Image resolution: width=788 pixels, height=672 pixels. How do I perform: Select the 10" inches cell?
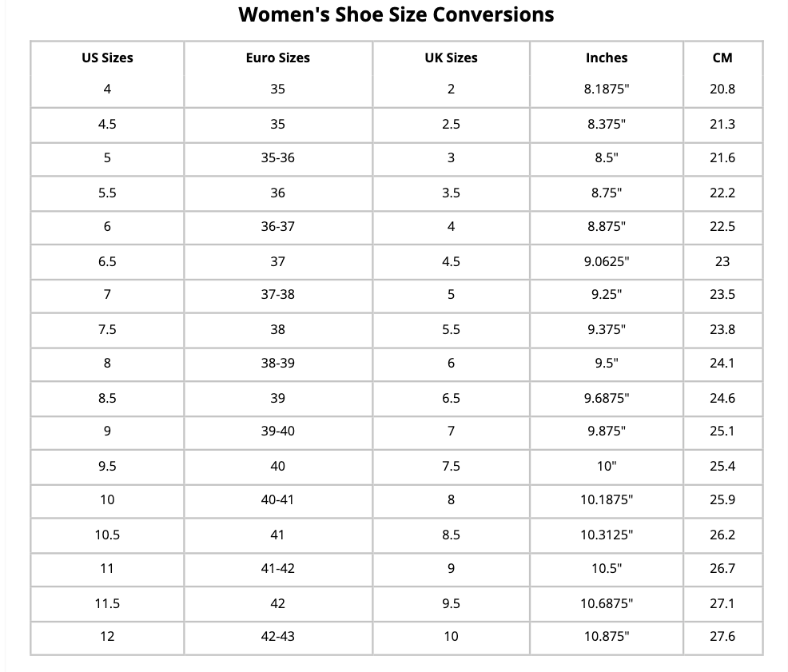(x=607, y=466)
